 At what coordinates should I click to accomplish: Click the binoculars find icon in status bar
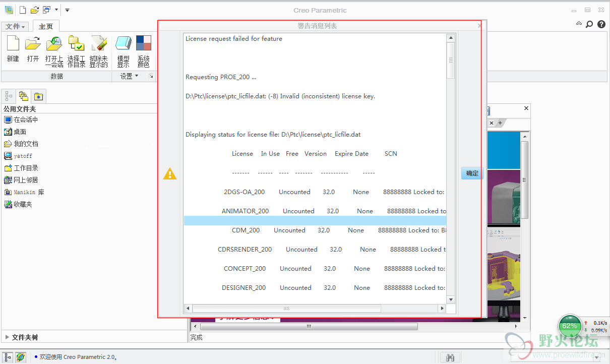click(451, 357)
